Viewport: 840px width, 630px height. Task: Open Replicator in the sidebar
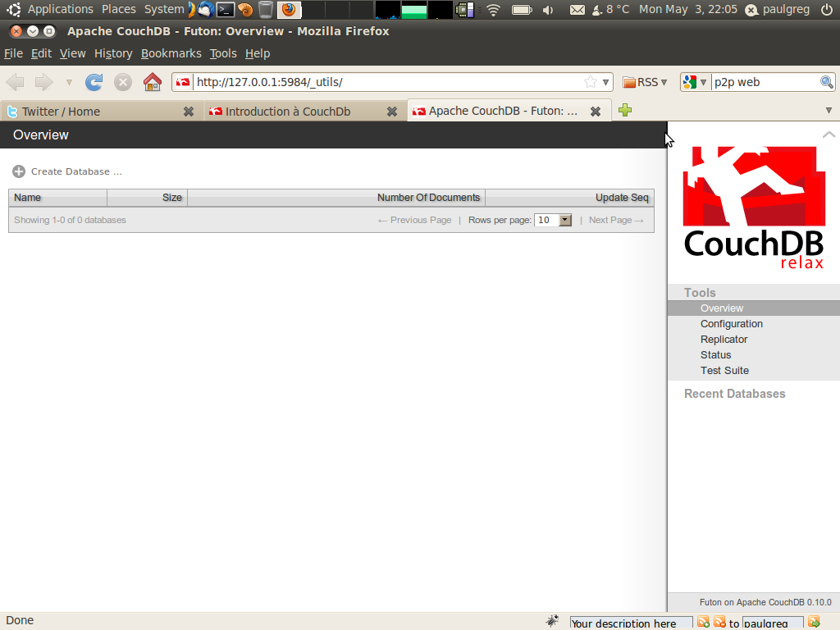coord(724,339)
